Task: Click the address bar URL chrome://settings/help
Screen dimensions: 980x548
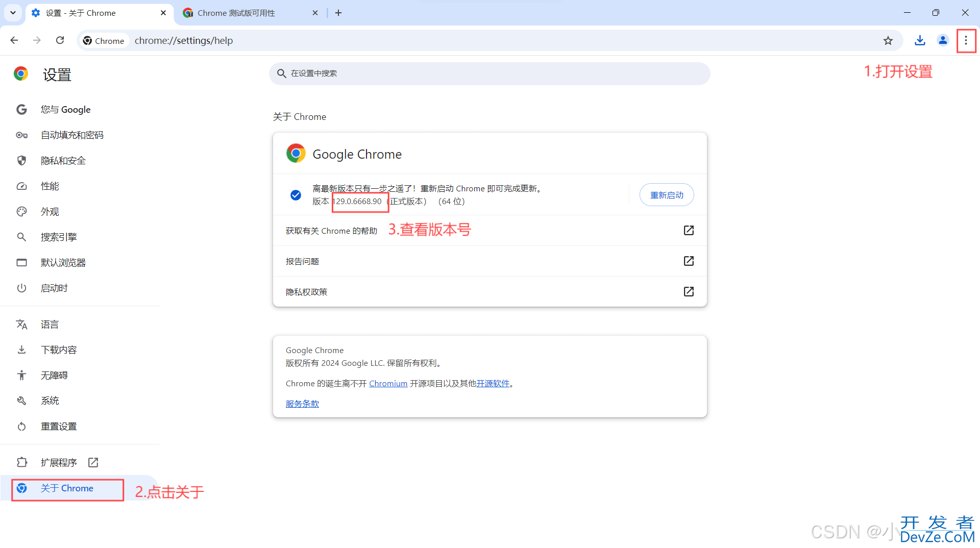Action: (x=184, y=41)
